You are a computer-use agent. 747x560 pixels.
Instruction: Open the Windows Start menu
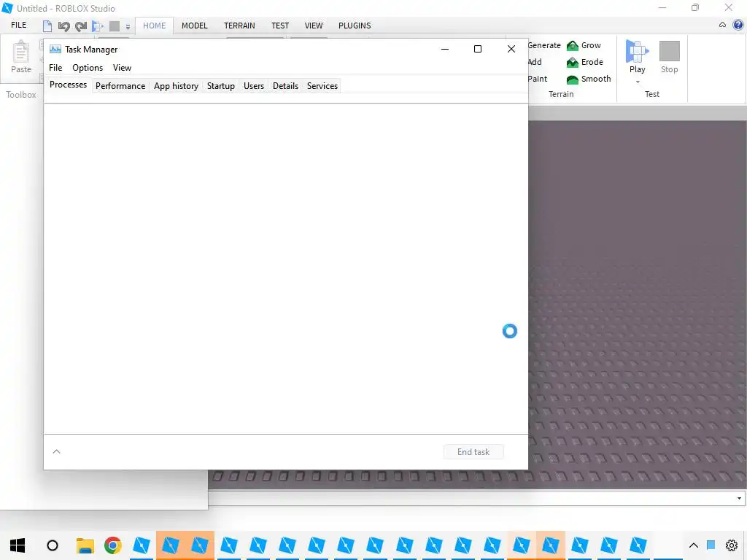[x=18, y=545]
